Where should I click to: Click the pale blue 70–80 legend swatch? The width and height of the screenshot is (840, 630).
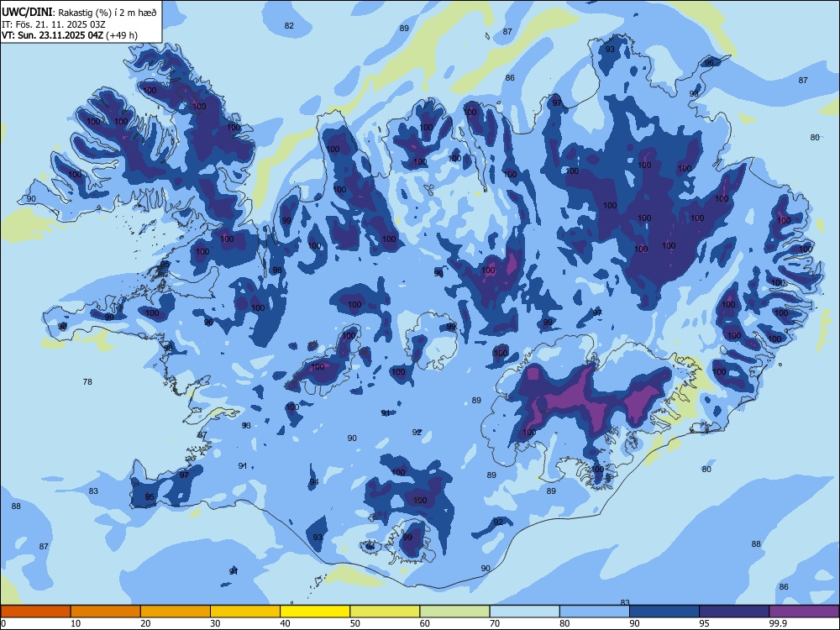524,612
